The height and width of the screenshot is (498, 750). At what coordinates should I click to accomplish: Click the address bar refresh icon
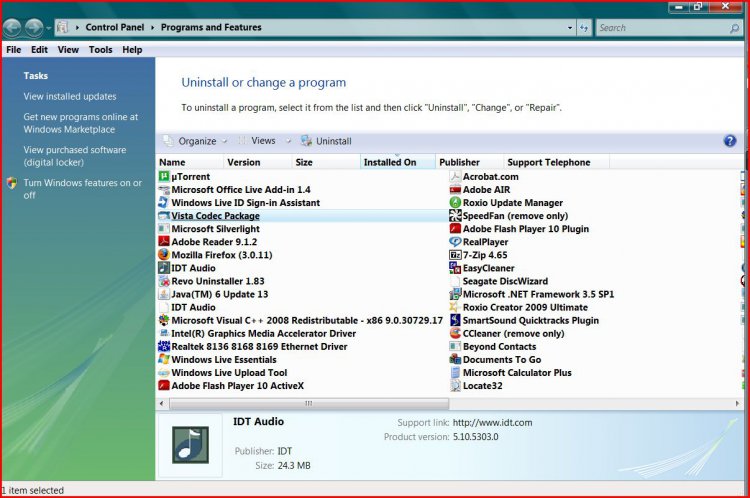click(584, 28)
